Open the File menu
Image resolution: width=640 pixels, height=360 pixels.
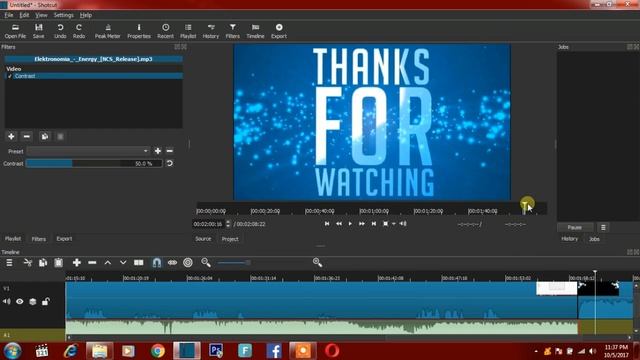(x=9, y=15)
